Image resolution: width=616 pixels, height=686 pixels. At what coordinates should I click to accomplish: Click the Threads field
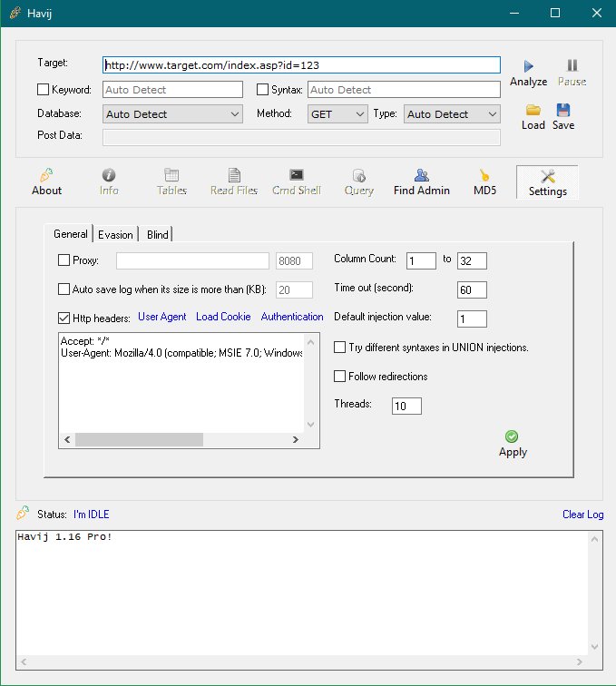(x=406, y=406)
